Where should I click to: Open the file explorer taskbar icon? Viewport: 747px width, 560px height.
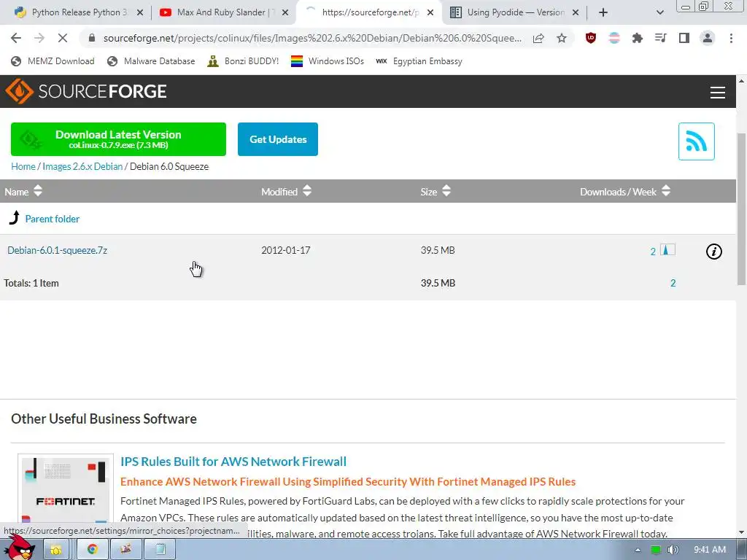pyautogui.click(x=55, y=550)
